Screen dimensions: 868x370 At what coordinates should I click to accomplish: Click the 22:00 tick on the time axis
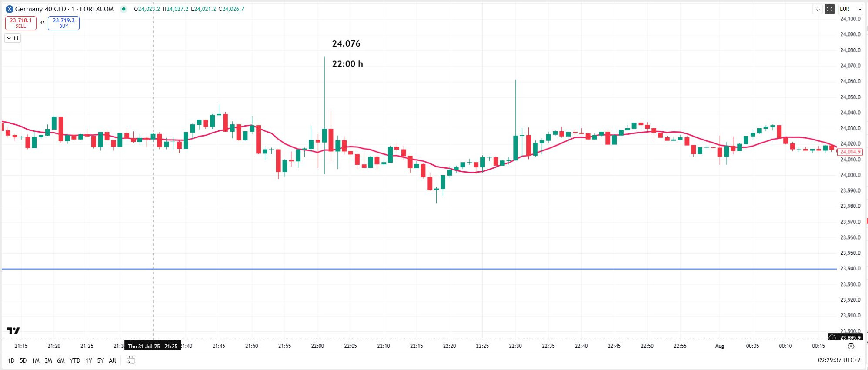coord(317,346)
